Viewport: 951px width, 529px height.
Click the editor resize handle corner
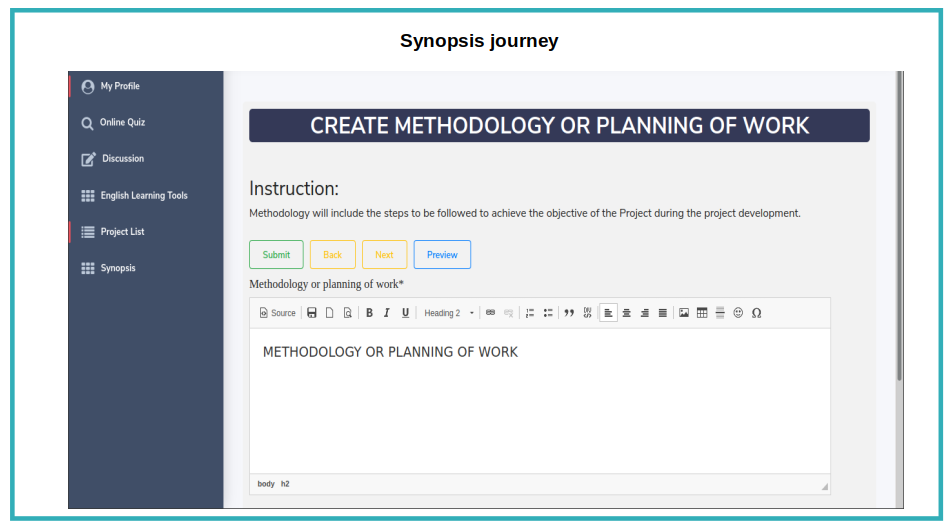pos(824,487)
